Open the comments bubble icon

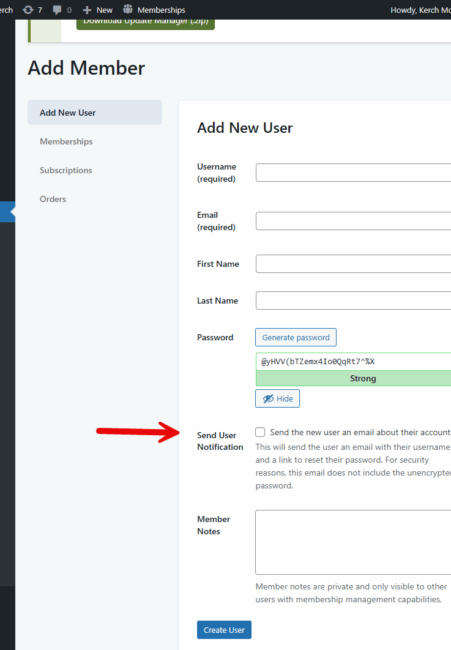(57, 10)
